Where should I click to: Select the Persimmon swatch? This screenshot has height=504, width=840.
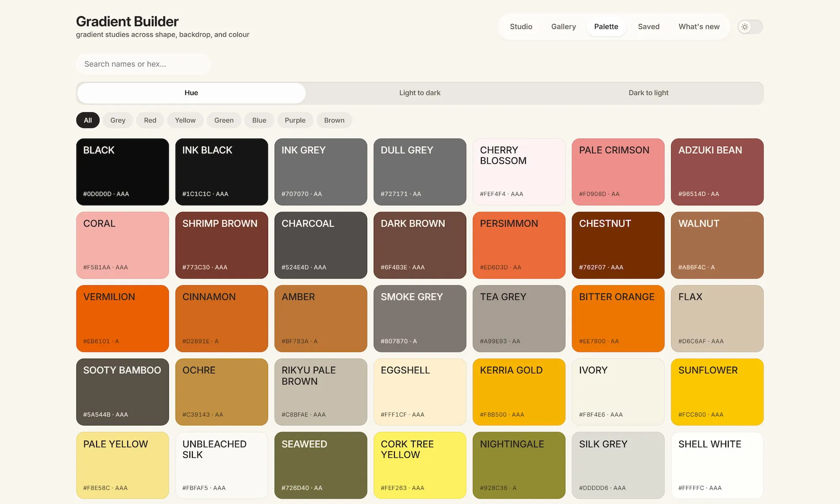coord(519,245)
